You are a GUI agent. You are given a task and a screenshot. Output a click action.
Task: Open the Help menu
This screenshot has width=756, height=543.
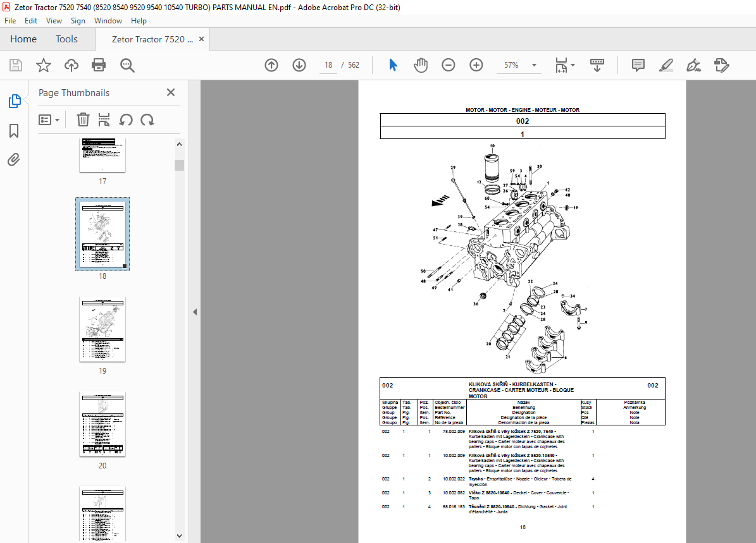(x=139, y=21)
